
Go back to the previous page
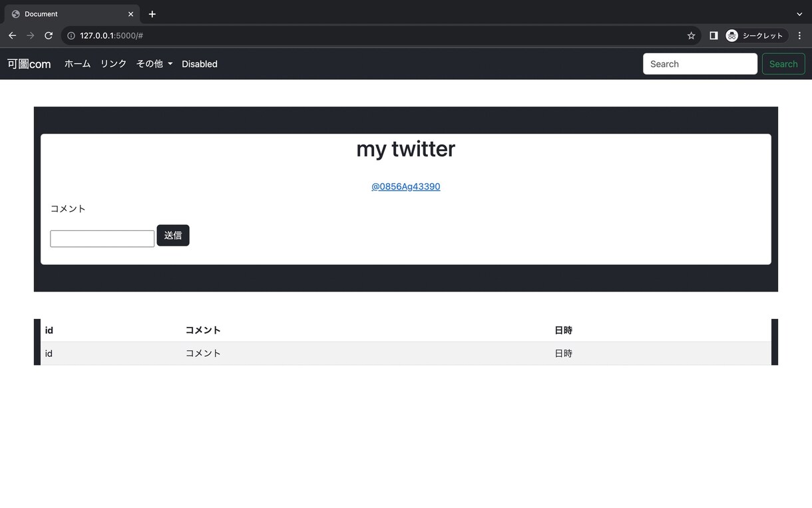pyautogui.click(x=12, y=36)
